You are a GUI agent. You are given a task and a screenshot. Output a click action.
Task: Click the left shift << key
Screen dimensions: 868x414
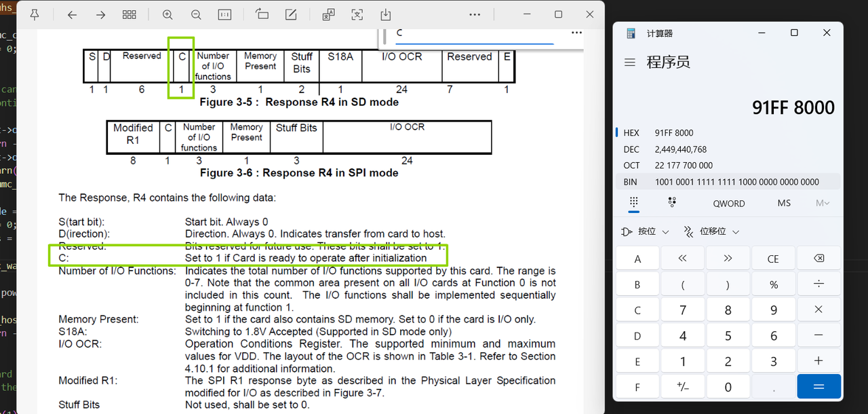683,259
